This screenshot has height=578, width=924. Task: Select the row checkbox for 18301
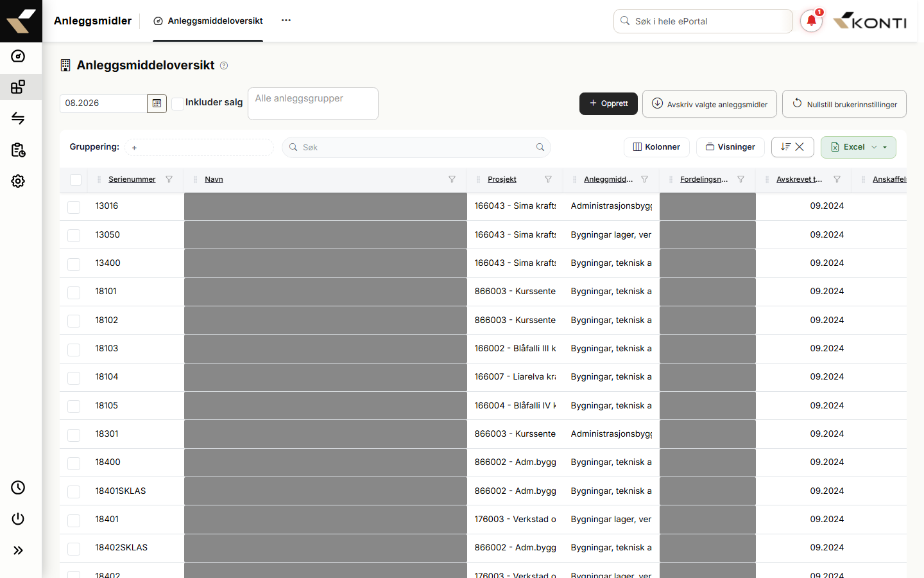click(74, 435)
